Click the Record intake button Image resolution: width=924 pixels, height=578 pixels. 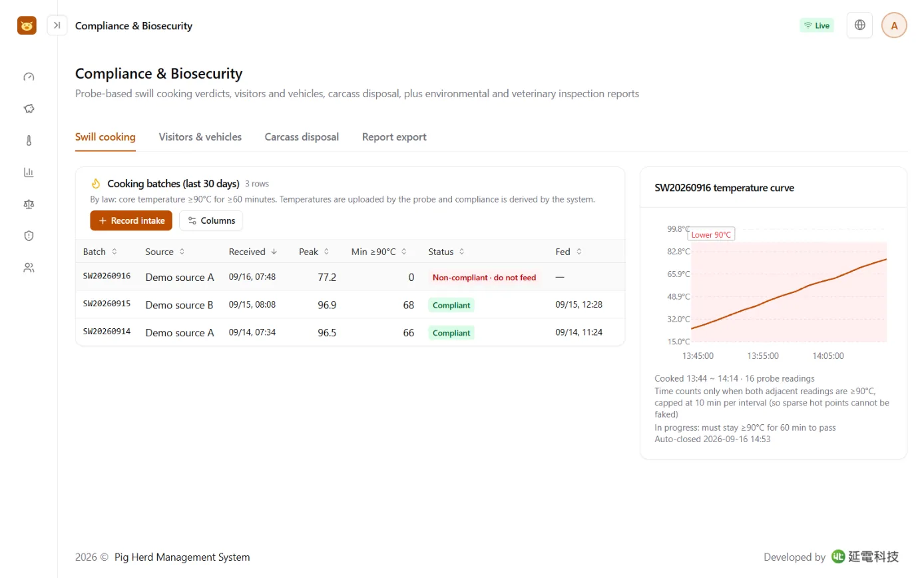(131, 220)
